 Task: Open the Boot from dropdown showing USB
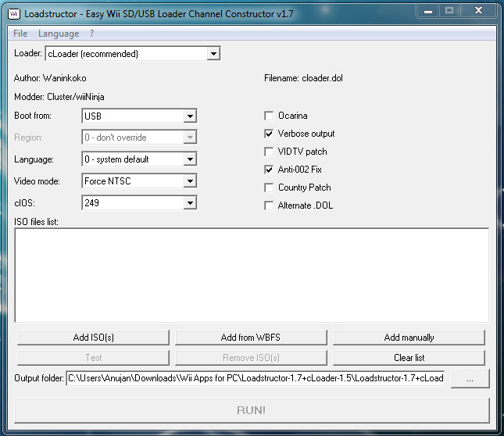139,116
